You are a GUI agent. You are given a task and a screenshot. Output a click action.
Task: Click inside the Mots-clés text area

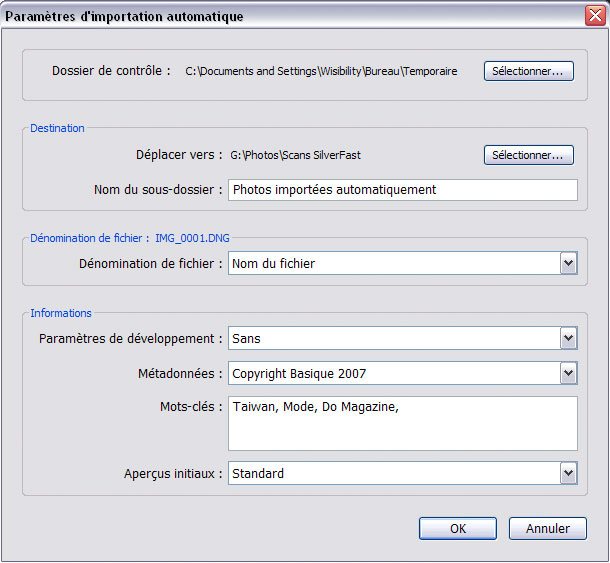(403, 423)
